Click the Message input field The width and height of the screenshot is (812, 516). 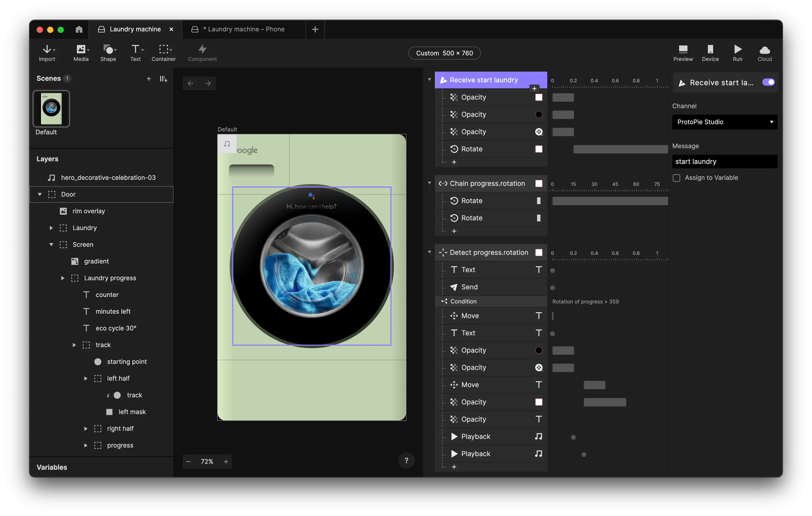coord(724,162)
